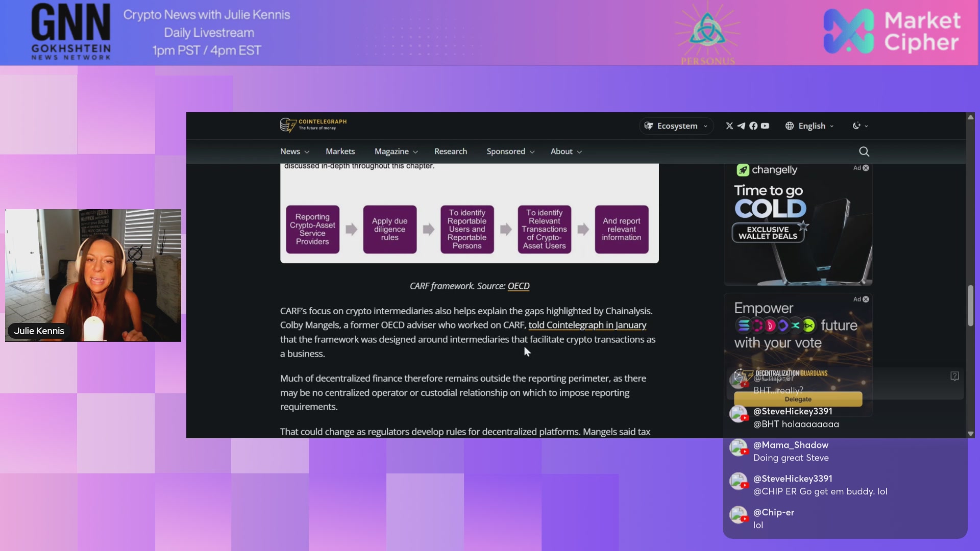Expand the About menu

[566, 152]
